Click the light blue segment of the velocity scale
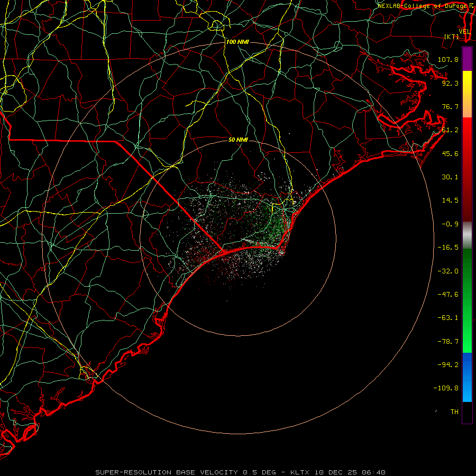 (467, 377)
